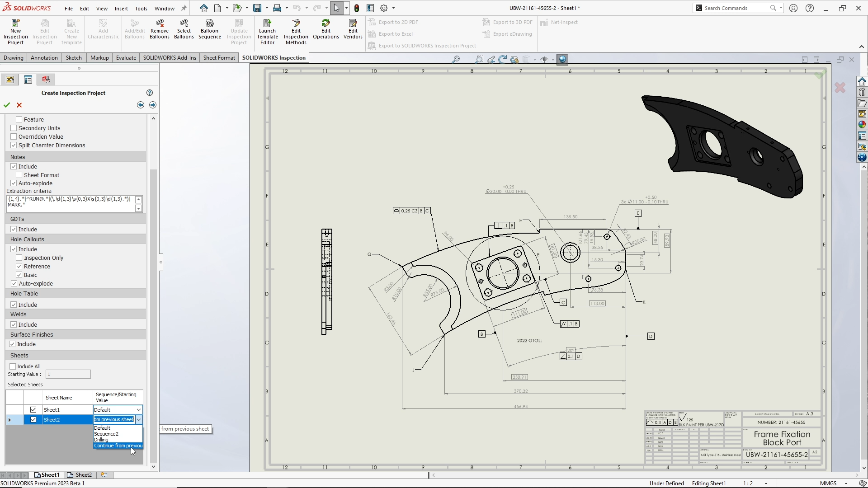Open the Tools menu
Viewport: 868px width, 488px height.
tap(141, 8)
